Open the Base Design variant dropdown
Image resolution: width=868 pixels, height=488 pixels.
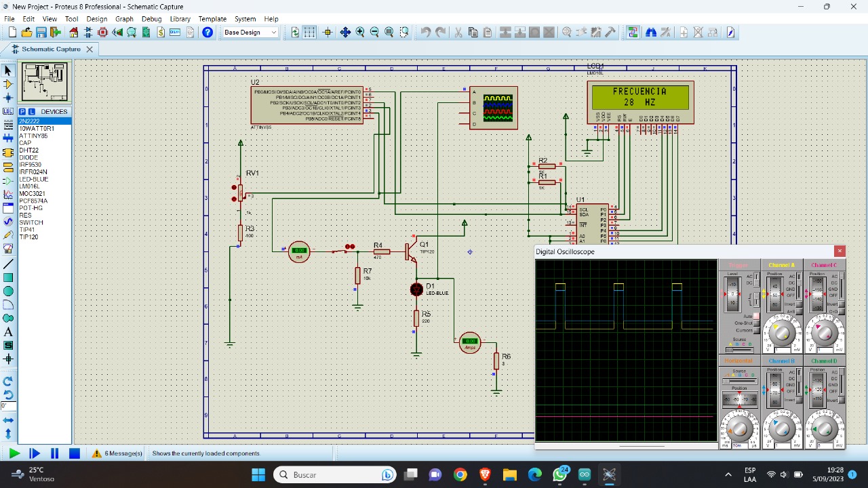250,33
